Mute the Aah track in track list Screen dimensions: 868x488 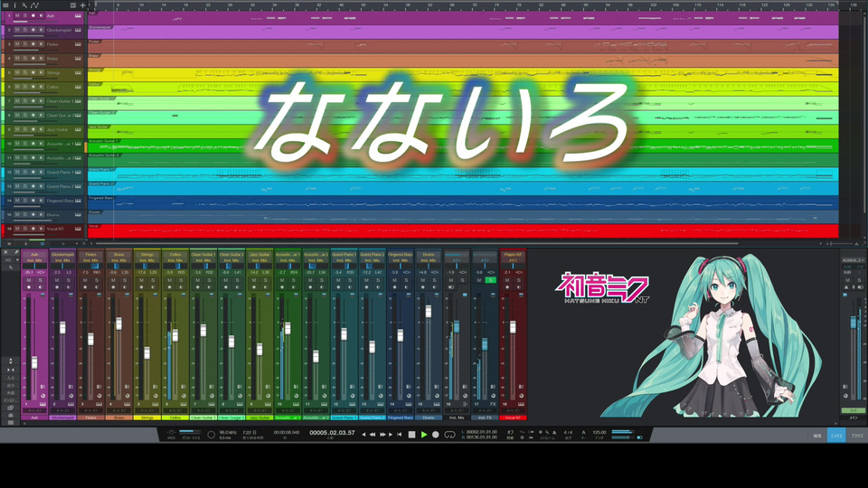point(17,16)
